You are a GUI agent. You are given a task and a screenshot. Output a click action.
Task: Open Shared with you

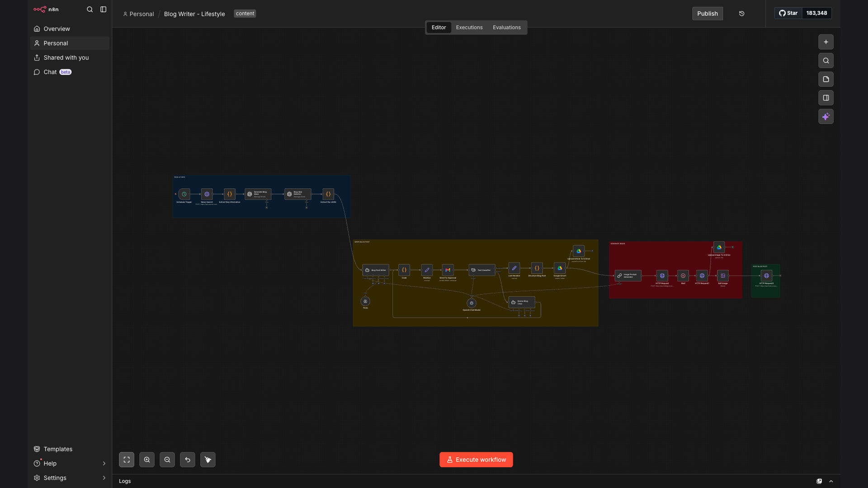(70, 58)
